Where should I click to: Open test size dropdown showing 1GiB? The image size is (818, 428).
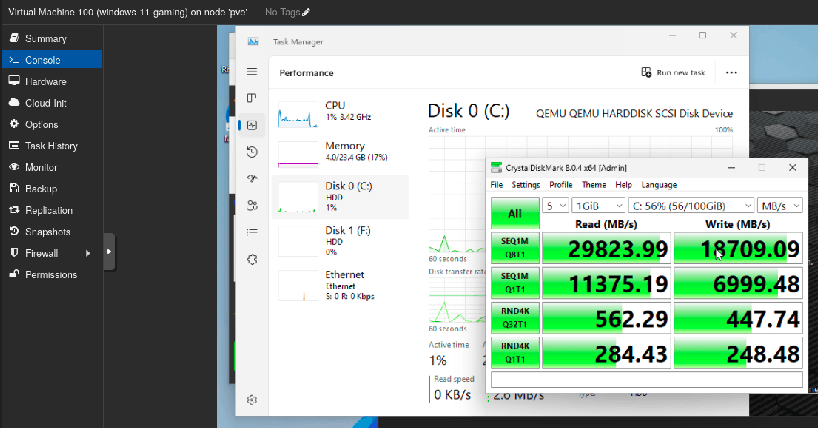[598, 206]
